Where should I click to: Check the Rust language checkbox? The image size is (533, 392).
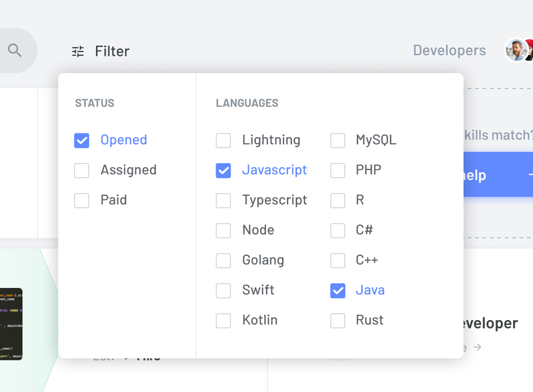pyautogui.click(x=338, y=321)
